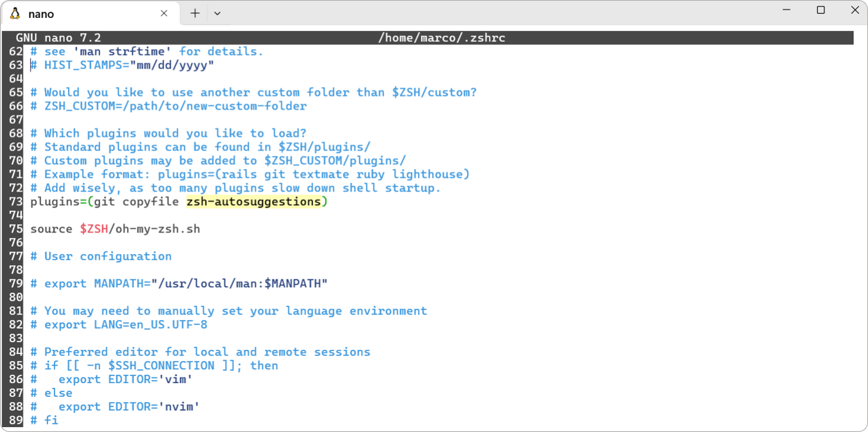Viewport: 868px width, 432px height.
Task: Close the nano tab
Action: click(x=164, y=13)
